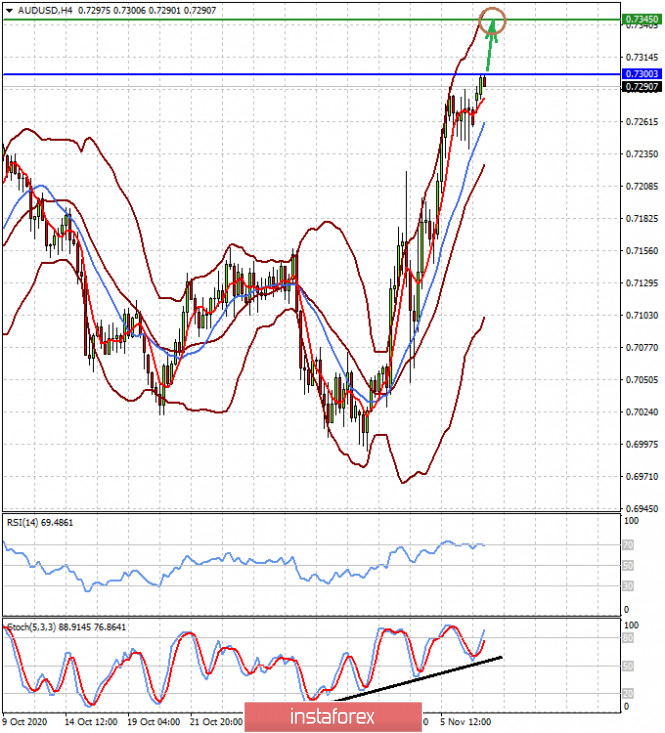665x733 pixels.
Task: Click the 19 Oct 04:00 time label
Action: (154, 722)
